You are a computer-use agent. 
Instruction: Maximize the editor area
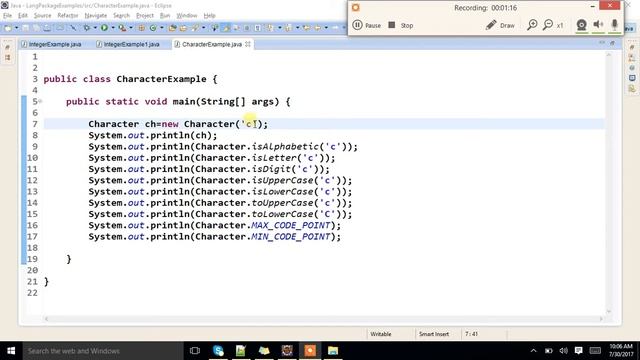[x=612, y=42]
